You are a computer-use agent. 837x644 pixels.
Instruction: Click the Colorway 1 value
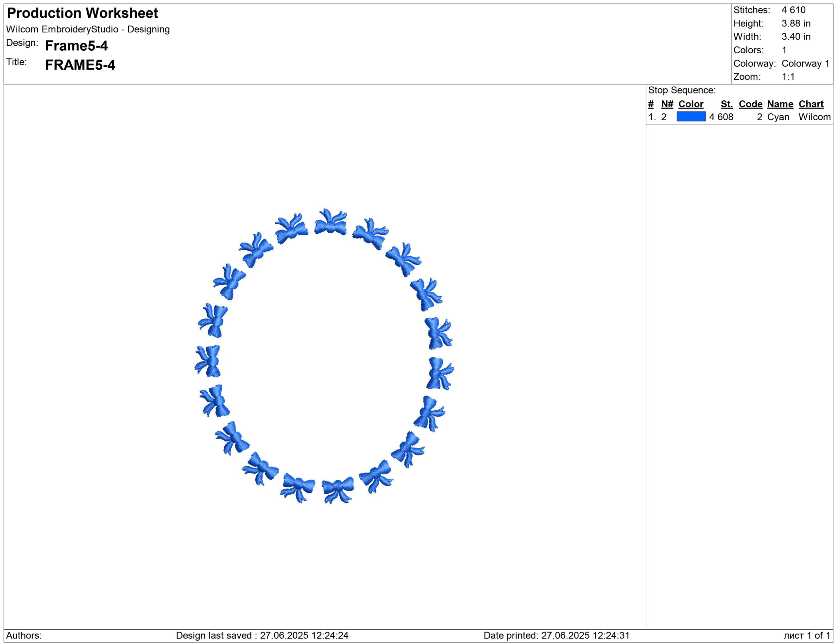coord(805,64)
